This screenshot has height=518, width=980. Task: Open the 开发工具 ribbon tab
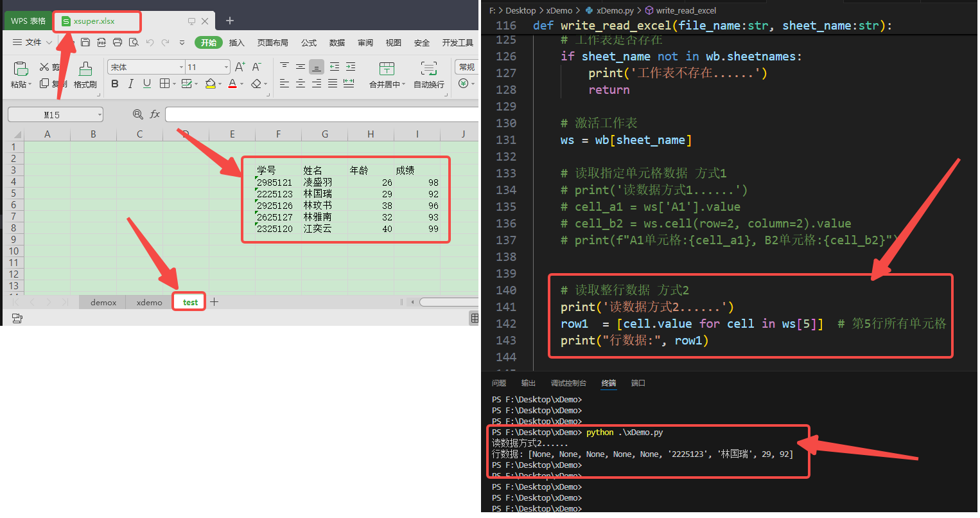[458, 42]
